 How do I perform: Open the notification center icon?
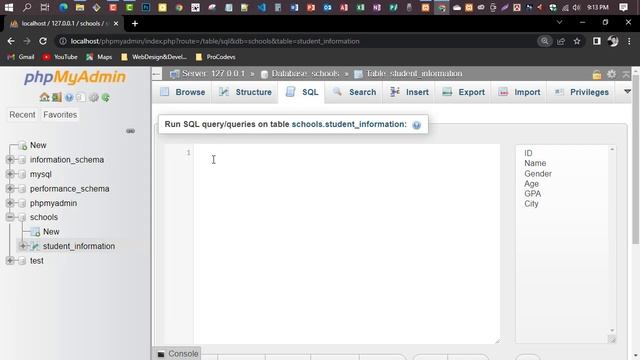(623, 7)
